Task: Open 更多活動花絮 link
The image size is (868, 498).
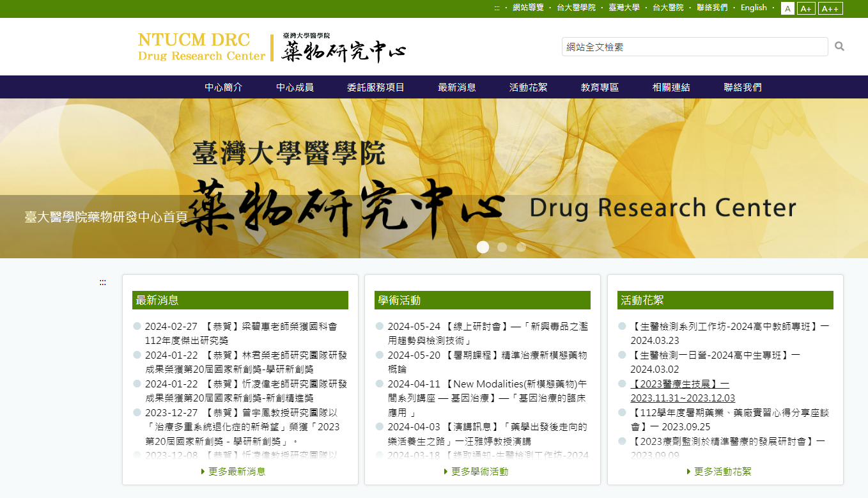Action: pyautogui.click(x=720, y=471)
